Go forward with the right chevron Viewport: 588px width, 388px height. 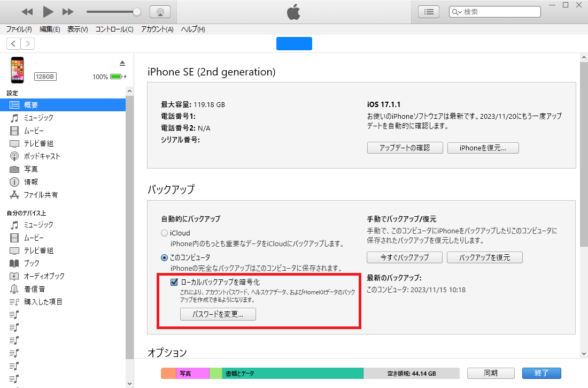28,43
